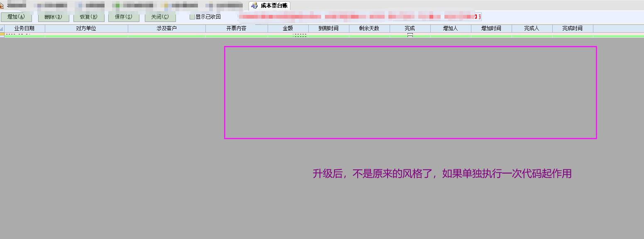Click the 增加人 column header
The image size is (644, 239).
point(451,29)
